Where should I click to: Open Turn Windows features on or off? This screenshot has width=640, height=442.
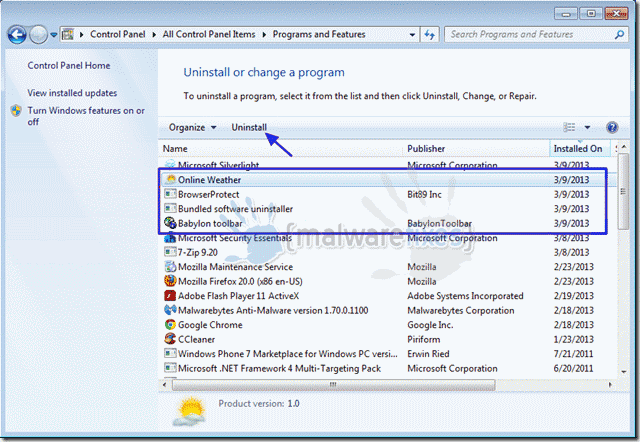tap(86, 116)
